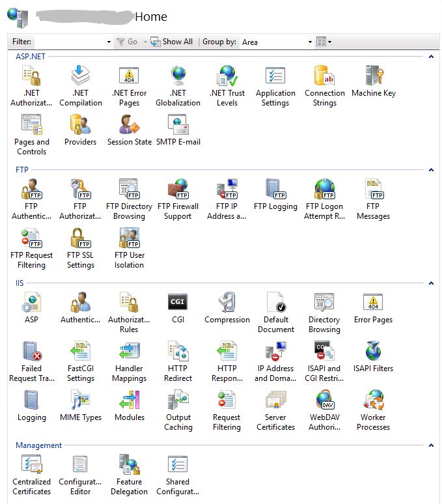Open Feature Delegation settings
442x504 pixels.
[x=129, y=475]
